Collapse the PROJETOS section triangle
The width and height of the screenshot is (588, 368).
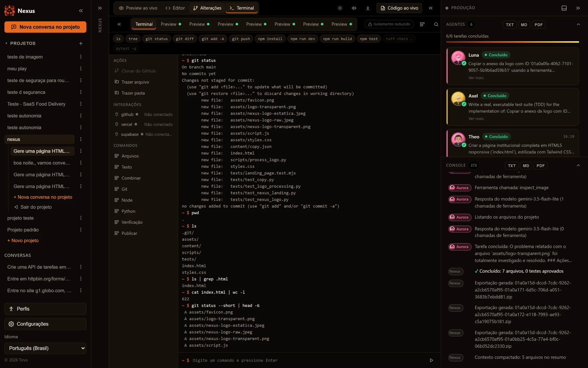click(x=6, y=43)
